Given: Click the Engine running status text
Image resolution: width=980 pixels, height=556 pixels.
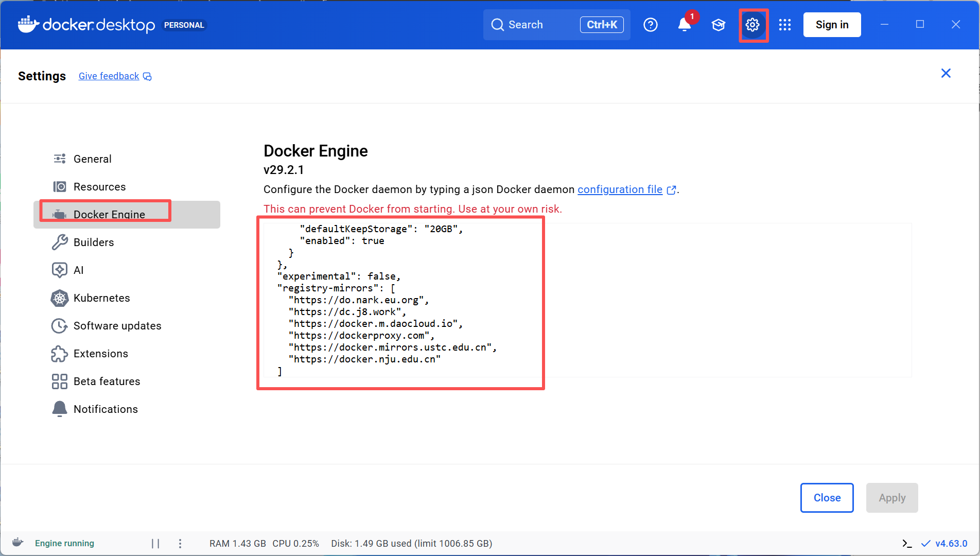Looking at the screenshot, I should pyautogui.click(x=64, y=543).
